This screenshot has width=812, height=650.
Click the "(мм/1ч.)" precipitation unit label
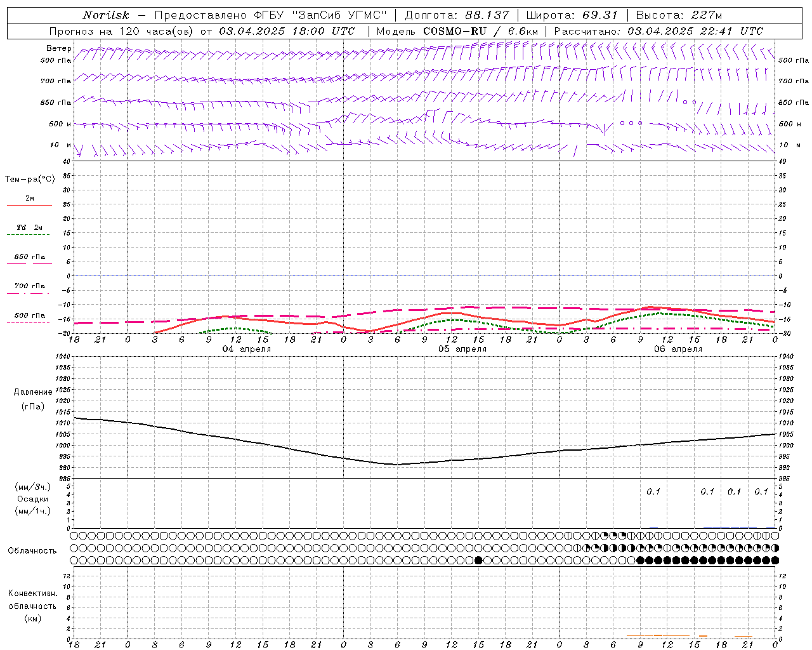pyautogui.click(x=33, y=511)
